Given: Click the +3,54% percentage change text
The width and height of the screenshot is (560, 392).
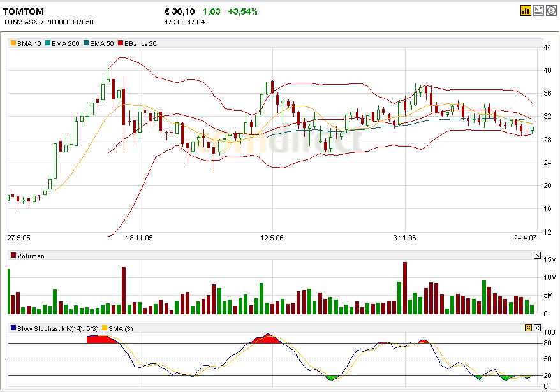Looking at the screenshot, I should [x=244, y=10].
